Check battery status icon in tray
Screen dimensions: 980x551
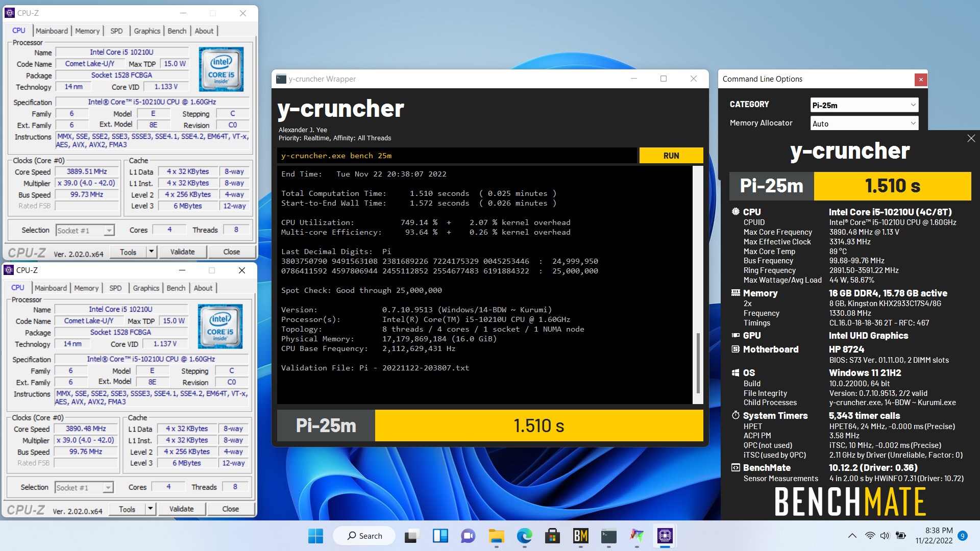tap(901, 536)
